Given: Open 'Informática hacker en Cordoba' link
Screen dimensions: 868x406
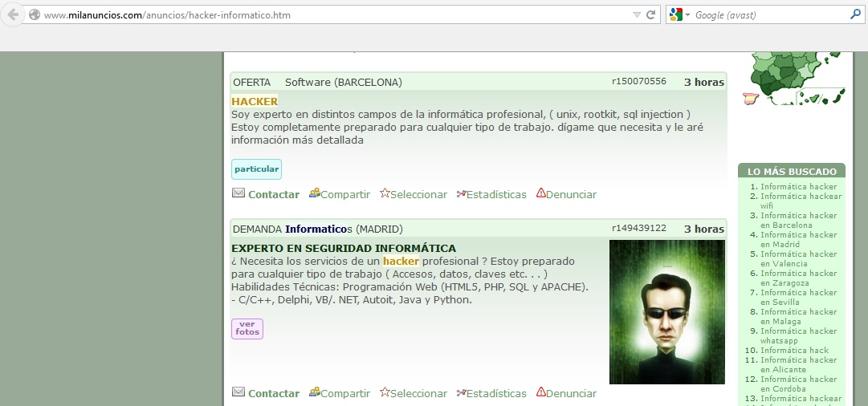Looking at the screenshot, I should tap(799, 384).
